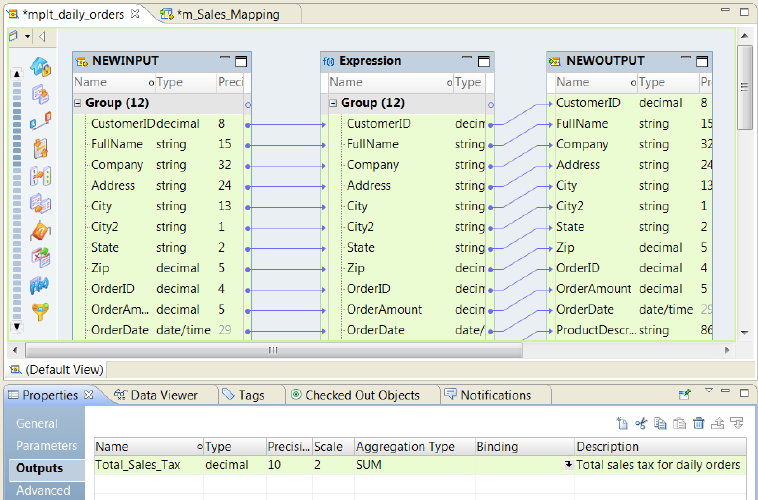The height and width of the screenshot is (500, 758).
Task: Click the Move Down icon in Outputs toolbar
Action: [737, 424]
